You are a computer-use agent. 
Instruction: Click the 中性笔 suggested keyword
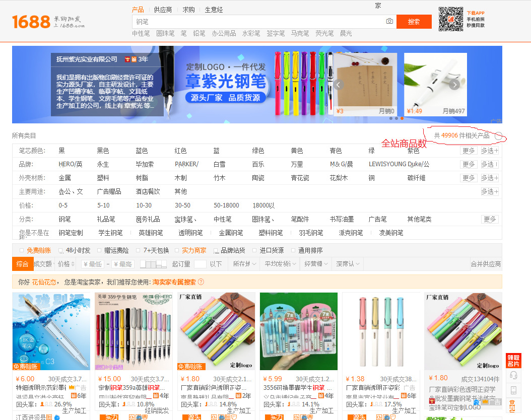(141, 33)
